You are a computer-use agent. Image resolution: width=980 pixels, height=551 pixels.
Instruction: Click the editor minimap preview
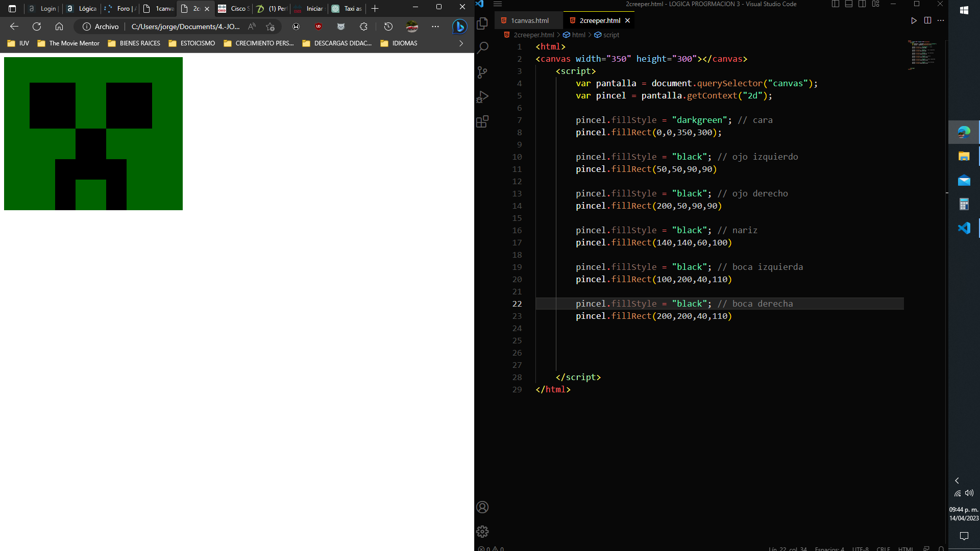(923, 55)
